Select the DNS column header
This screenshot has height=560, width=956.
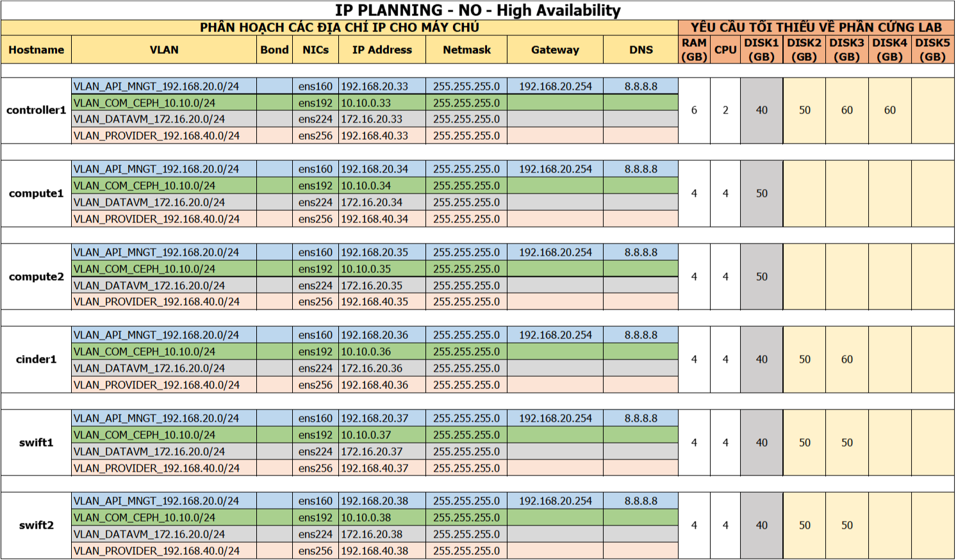(x=641, y=50)
